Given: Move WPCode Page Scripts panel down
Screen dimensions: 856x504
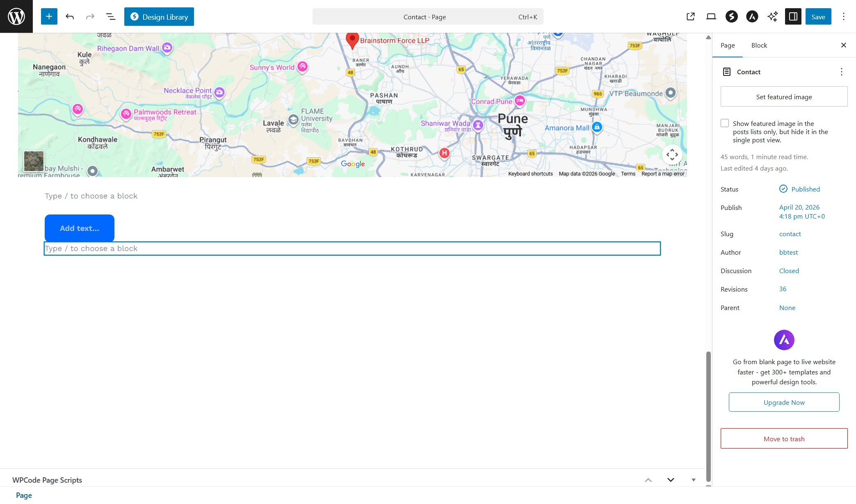Looking at the screenshot, I should (671, 480).
